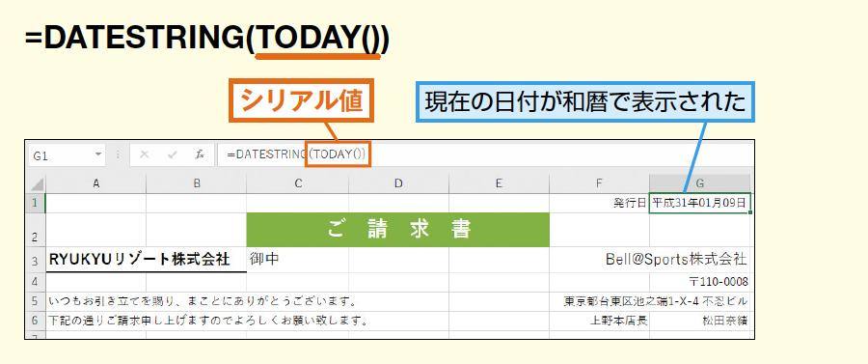Open the Name Box dropdown arrow
Image resolution: width=868 pixels, height=364 pixels.
(x=98, y=155)
